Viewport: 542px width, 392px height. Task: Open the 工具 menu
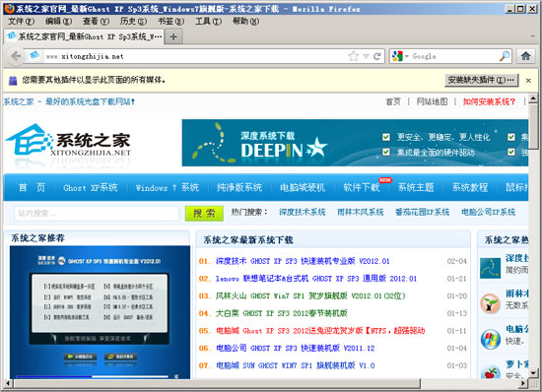(208, 22)
